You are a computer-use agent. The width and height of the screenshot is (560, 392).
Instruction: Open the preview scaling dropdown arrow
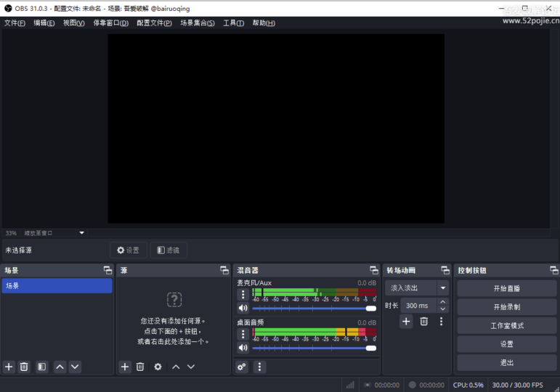coord(81,233)
